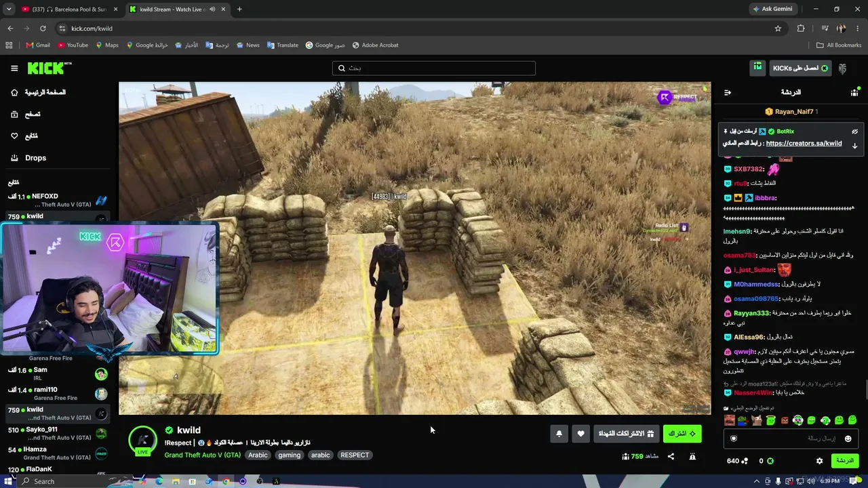Click the shield icon in chat input

(x=733, y=439)
